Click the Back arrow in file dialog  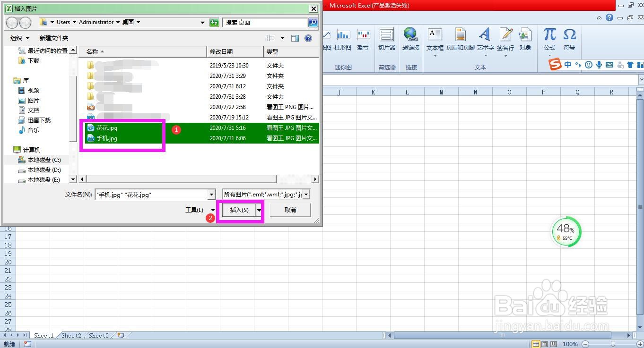(12, 22)
